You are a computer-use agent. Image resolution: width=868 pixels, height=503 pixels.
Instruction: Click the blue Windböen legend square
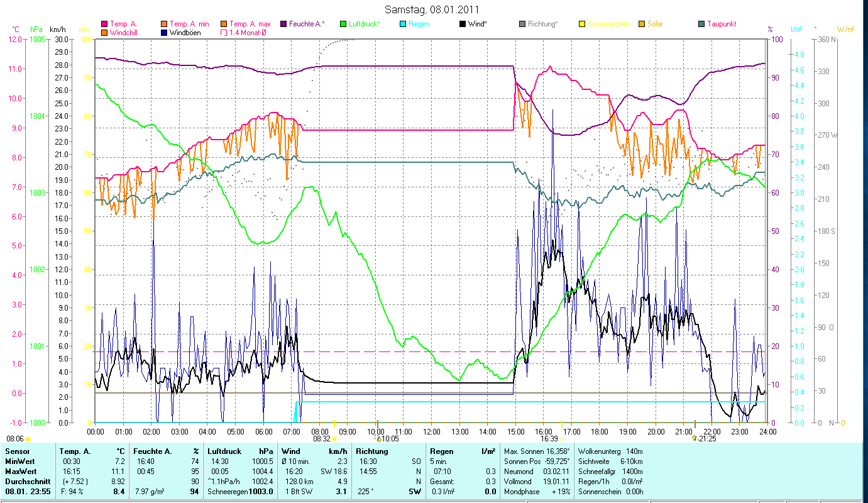click(165, 32)
